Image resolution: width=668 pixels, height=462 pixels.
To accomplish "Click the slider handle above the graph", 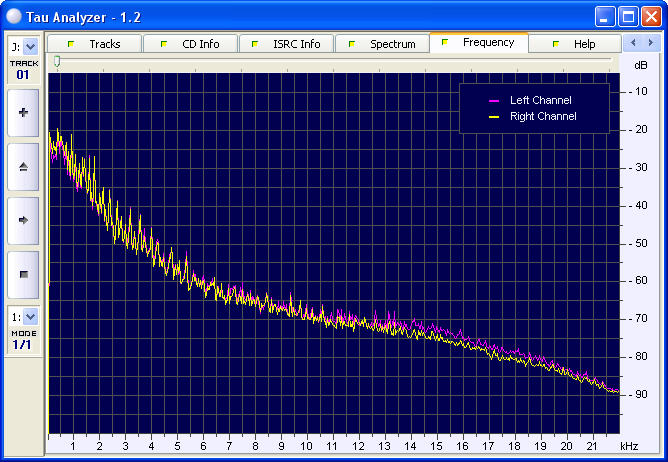I will click(57, 62).
